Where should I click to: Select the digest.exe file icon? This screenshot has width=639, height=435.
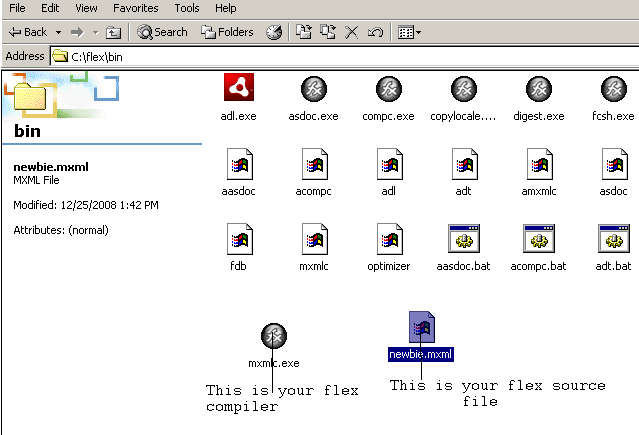tap(539, 89)
